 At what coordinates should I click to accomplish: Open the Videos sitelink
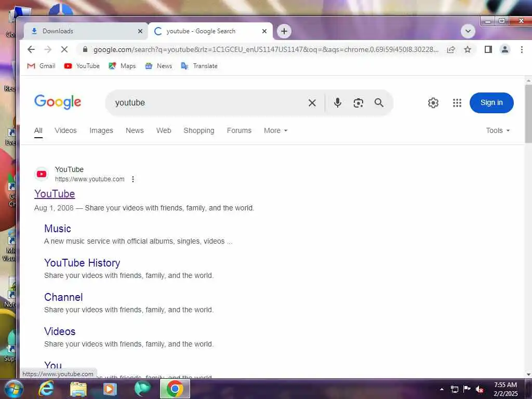pyautogui.click(x=60, y=331)
